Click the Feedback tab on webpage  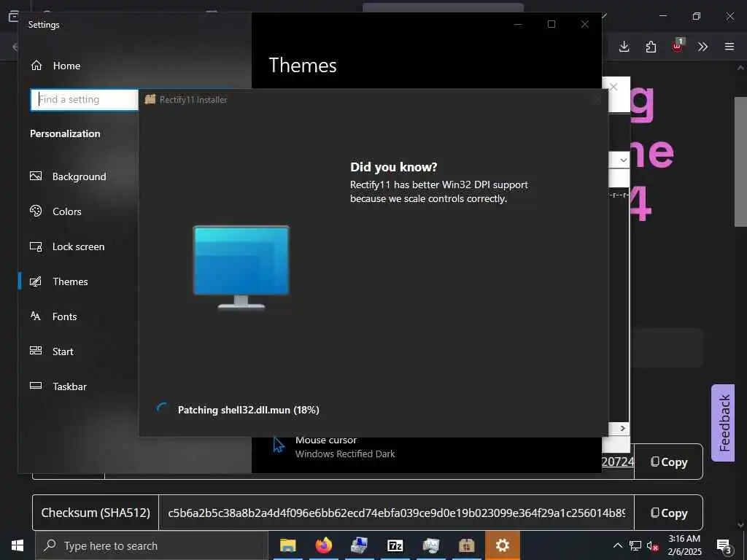[x=724, y=423]
